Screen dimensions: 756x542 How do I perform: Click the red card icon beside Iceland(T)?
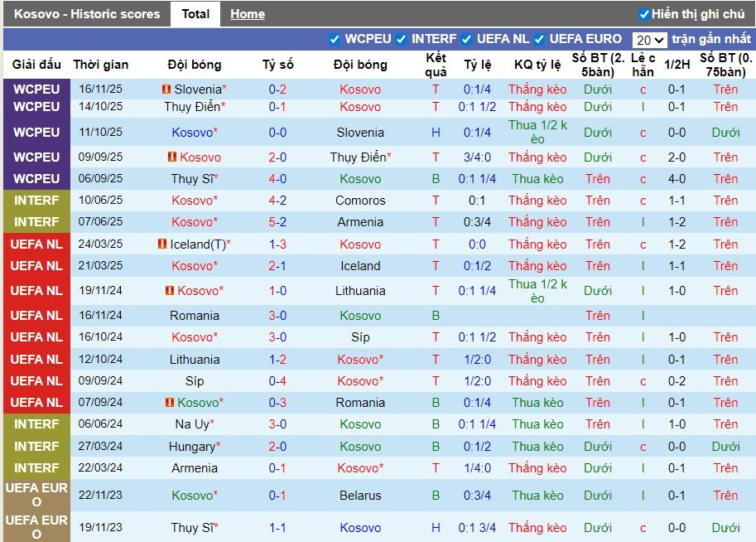pos(161,244)
